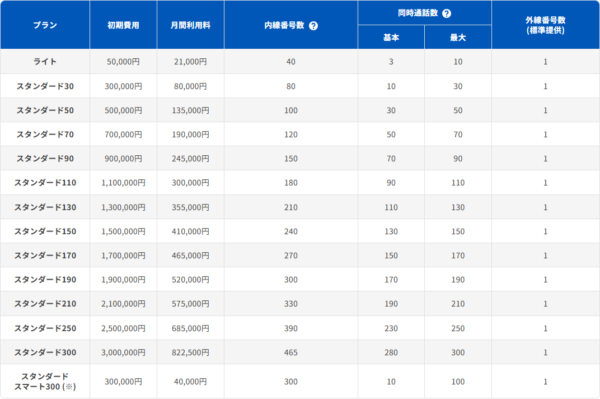Viewport: 600px width, 399px height.
Task: Click the スタンダード170 plan name
Action: 45,255
